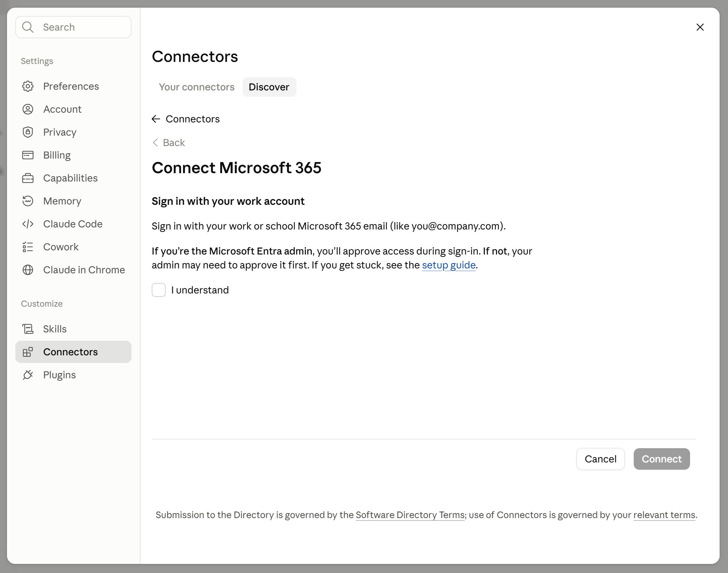The height and width of the screenshot is (573, 728).
Task: Click the Claude in Chrome globe icon
Action: 28,270
